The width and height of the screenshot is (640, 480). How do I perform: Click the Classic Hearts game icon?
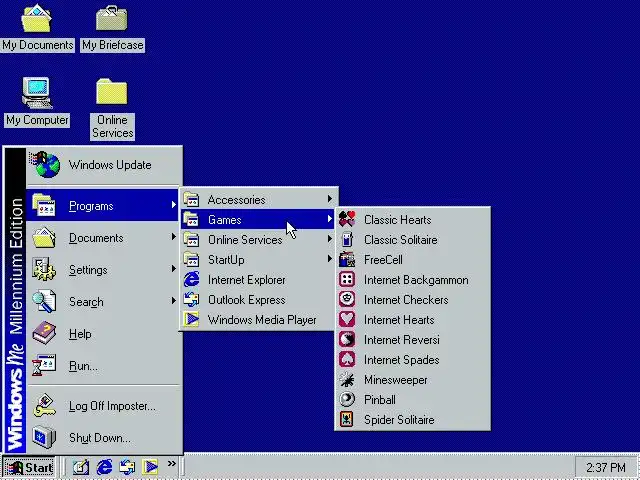coord(347,220)
